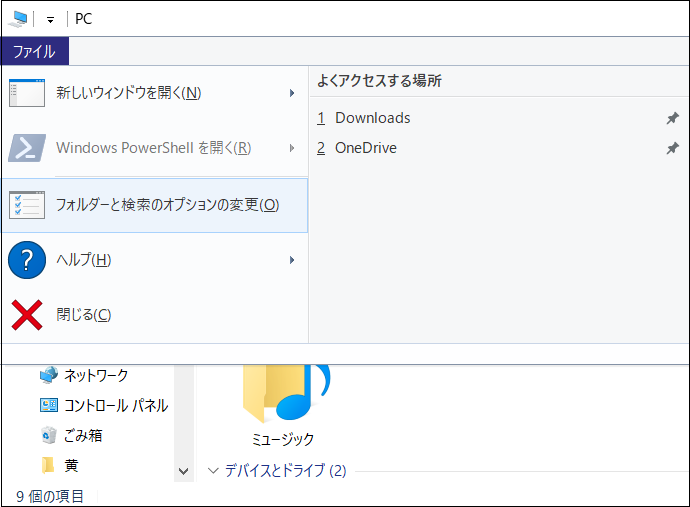Expand the PowerShell submenu arrow

tap(292, 148)
